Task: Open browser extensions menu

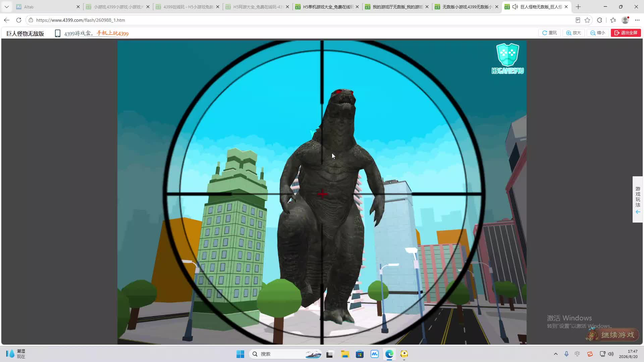Action: point(600,20)
